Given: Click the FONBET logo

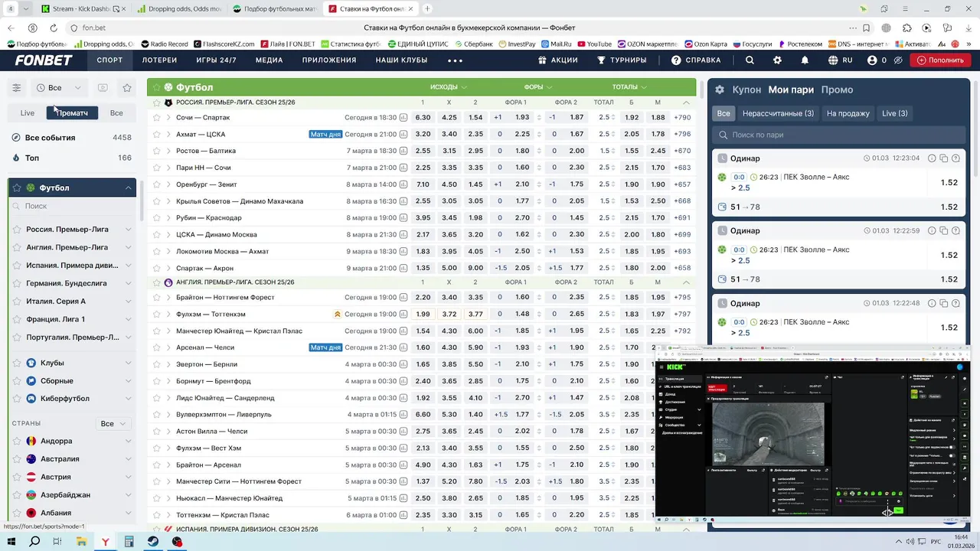Looking at the screenshot, I should pyautogui.click(x=44, y=60).
